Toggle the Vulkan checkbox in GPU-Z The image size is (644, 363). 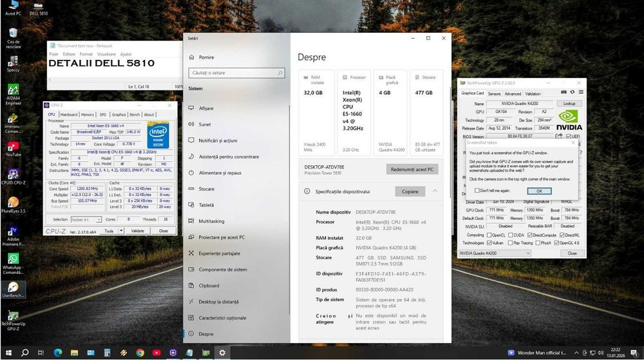coord(489,243)
